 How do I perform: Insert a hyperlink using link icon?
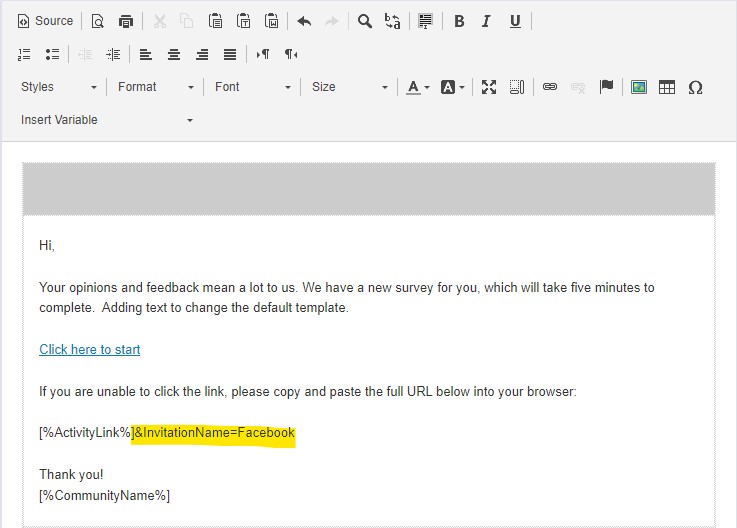tap(550, 87)
